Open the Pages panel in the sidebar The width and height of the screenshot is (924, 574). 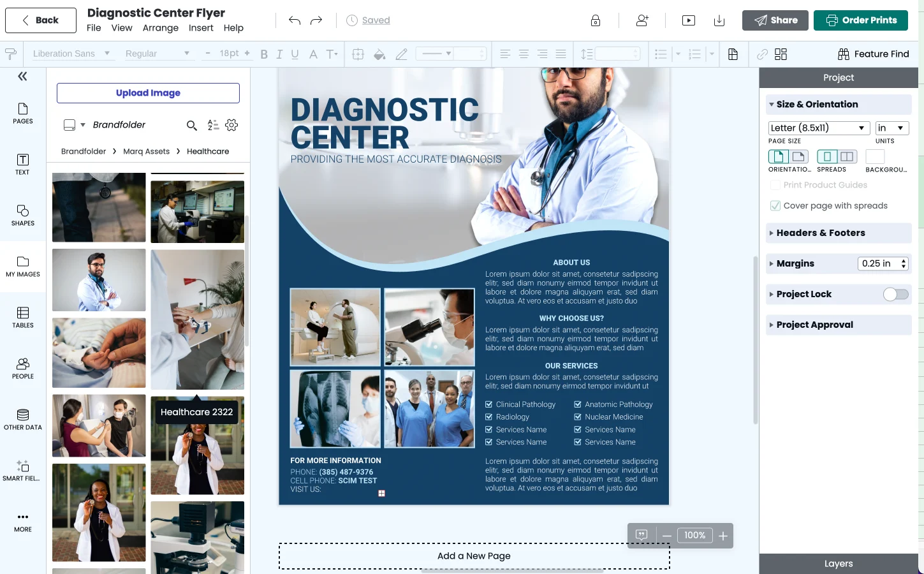tap(22, 115)
